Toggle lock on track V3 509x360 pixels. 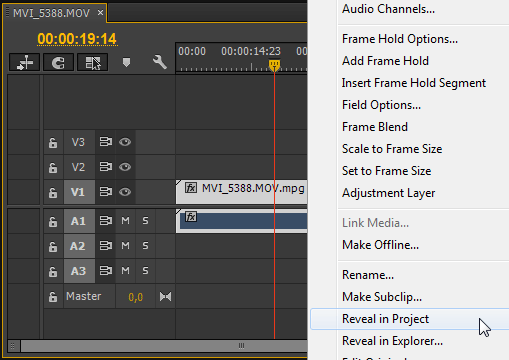53,143
